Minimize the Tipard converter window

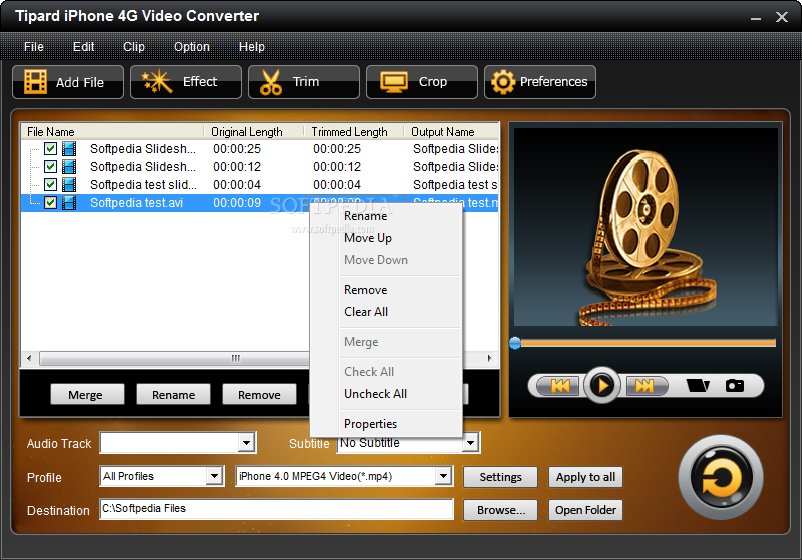tap(756, 18)
